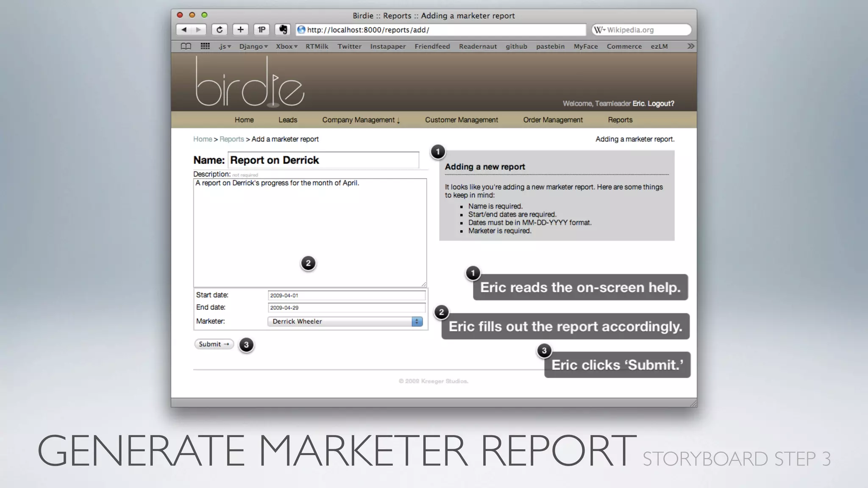Click the window resize corner grip
The width and height of the screenshot is (868, 488).
pyautogui.click(x=693, y=404)
